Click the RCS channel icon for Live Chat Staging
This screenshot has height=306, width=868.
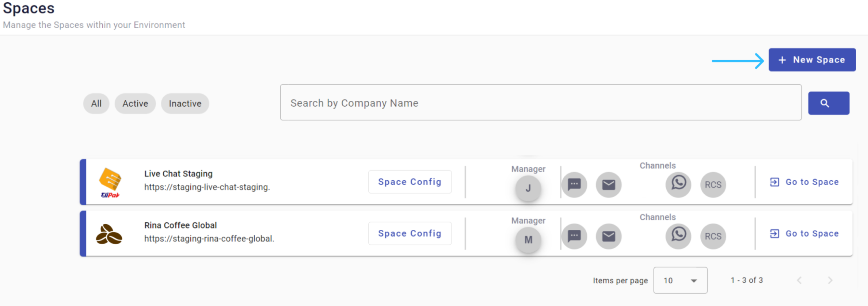pyautogui.click(x=713, y=185)
